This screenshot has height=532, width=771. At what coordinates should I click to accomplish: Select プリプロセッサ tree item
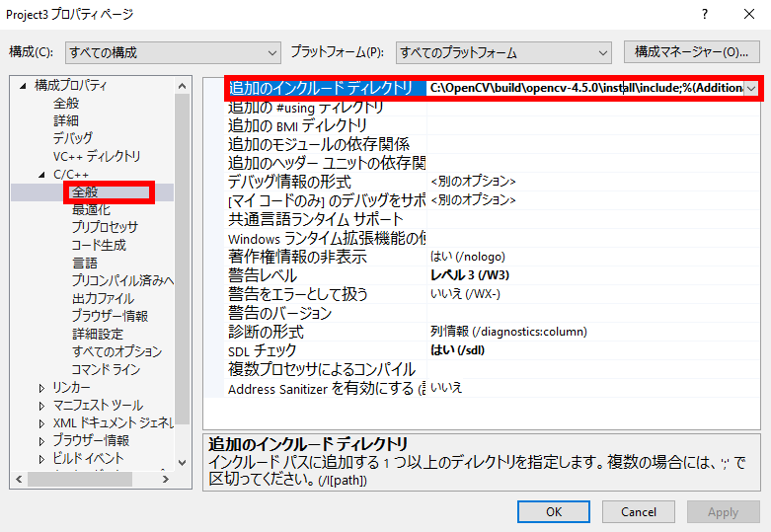[x=105, y=227]
